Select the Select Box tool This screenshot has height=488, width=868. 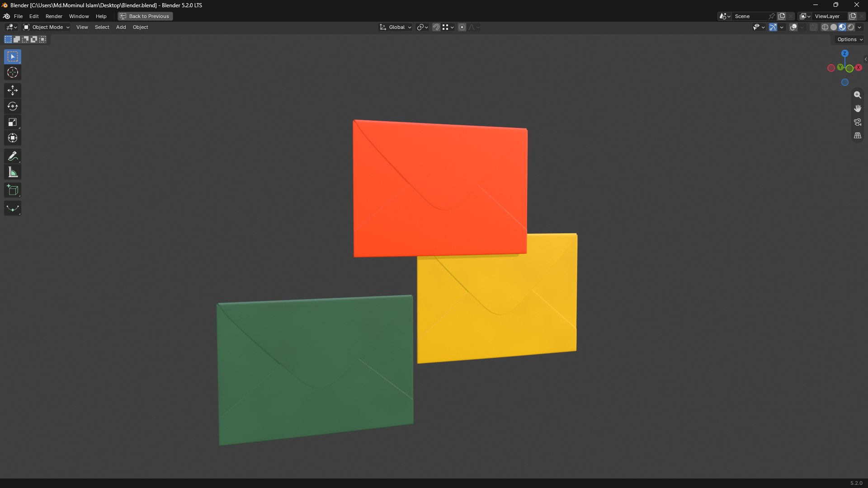tap(13, 57)
